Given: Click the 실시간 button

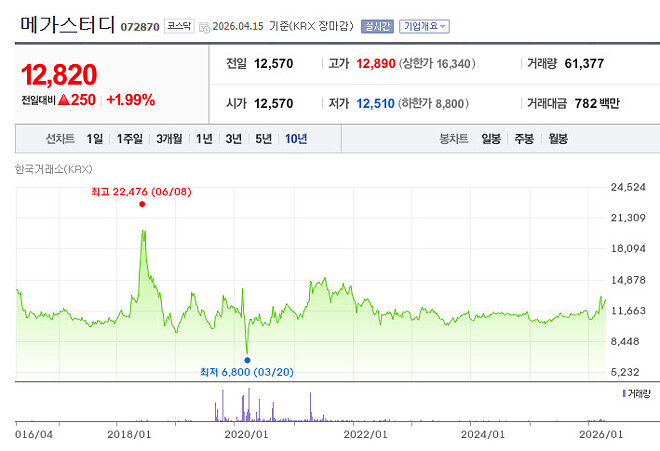Looking at the screenshot, I should point(377,27).
